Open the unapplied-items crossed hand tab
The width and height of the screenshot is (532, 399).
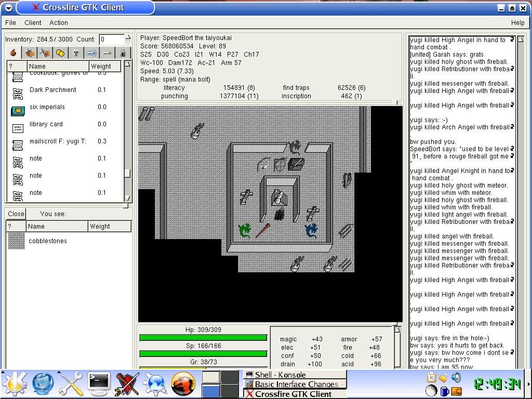pyautogui.click(x=45, y=52)
